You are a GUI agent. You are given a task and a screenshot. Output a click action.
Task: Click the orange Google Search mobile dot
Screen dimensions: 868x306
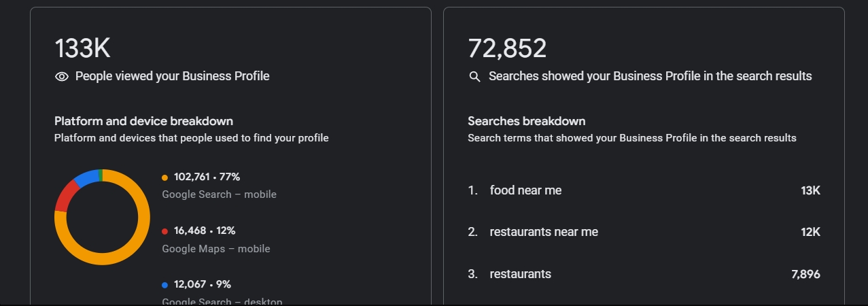click(164, 177)
